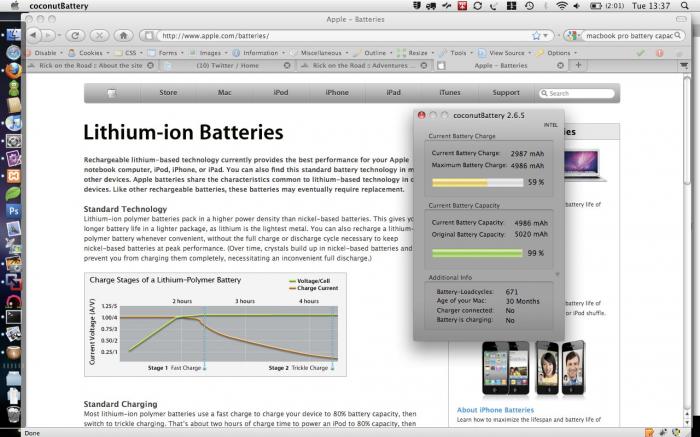This screenshot has width=700, height=437.
Task: Open the Options menu in developer toolbar
Action: pyautogui.click(x=557, y=53)
